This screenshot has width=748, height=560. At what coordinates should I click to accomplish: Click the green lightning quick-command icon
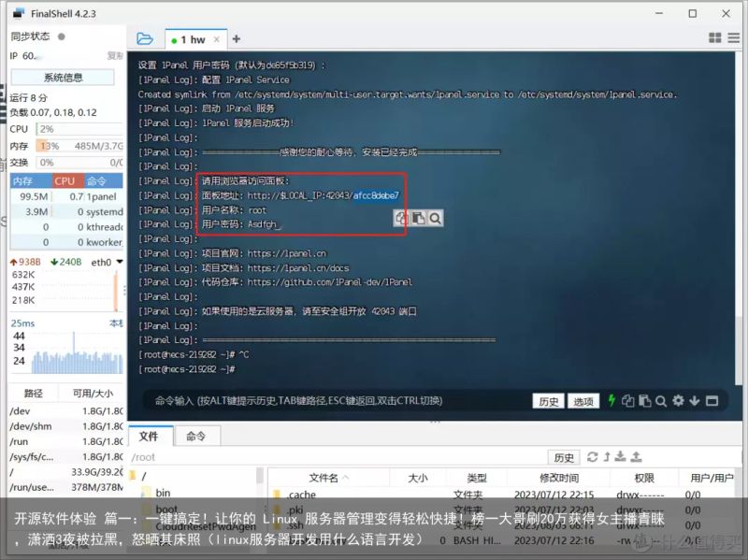[611, 400]
